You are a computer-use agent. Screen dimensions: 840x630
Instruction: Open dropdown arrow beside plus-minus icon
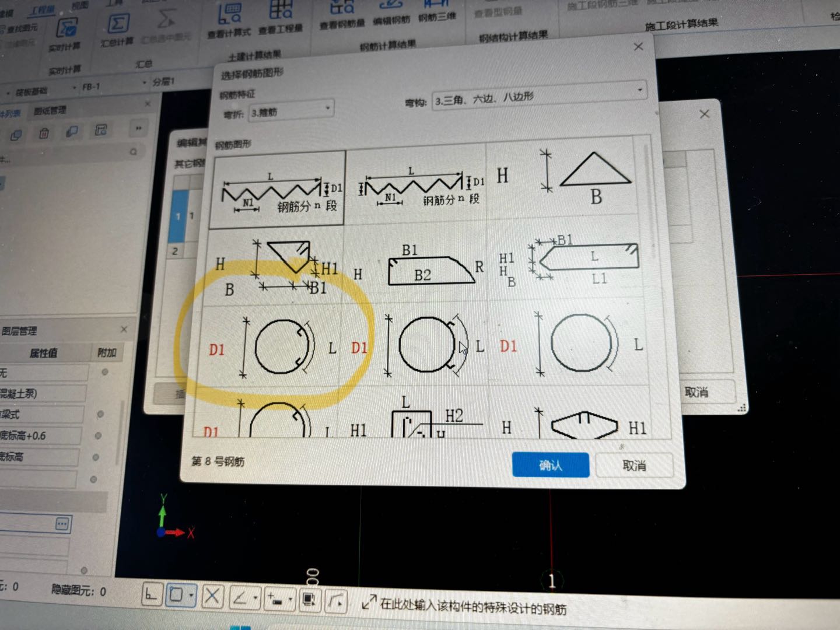tap(289, 599)
